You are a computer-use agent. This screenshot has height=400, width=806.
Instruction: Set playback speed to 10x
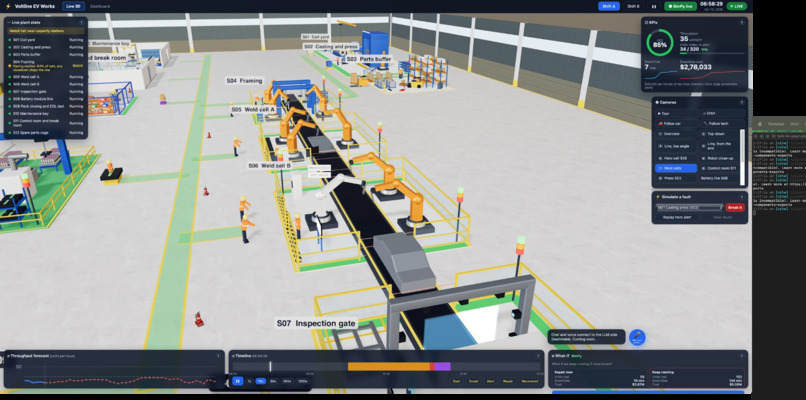(x=261, y=381)
